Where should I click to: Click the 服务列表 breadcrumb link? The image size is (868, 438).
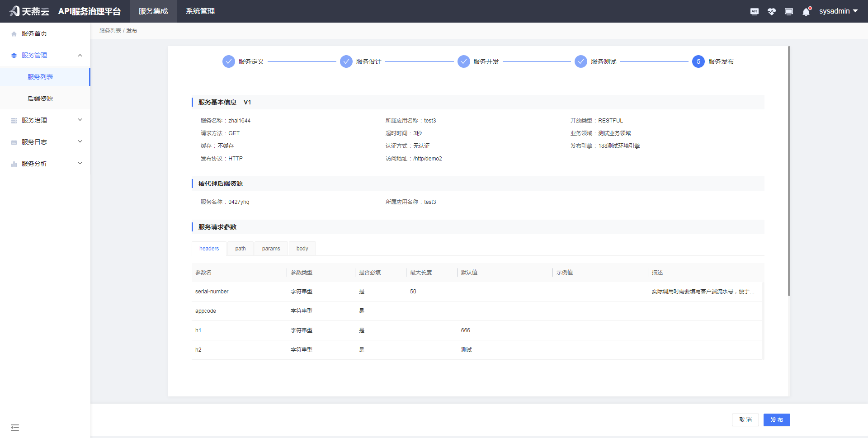point(110,31)
